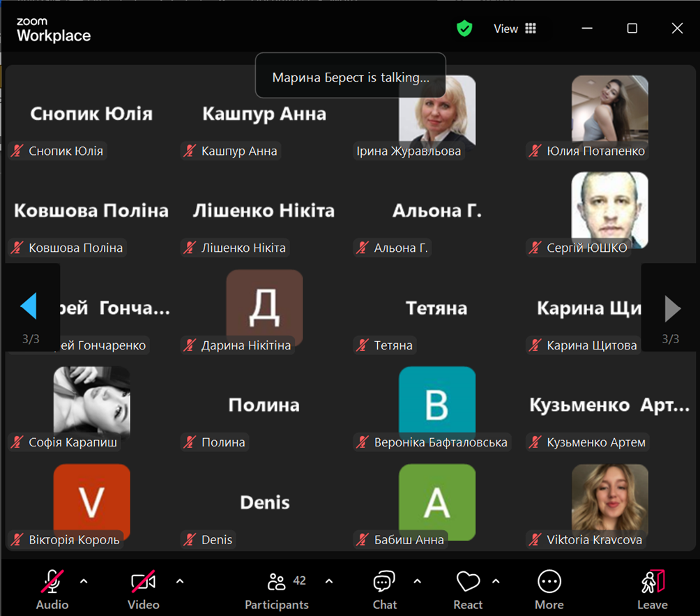
Task: Click the Zoom Workplace logo
Action: click(x=54, y=30)
